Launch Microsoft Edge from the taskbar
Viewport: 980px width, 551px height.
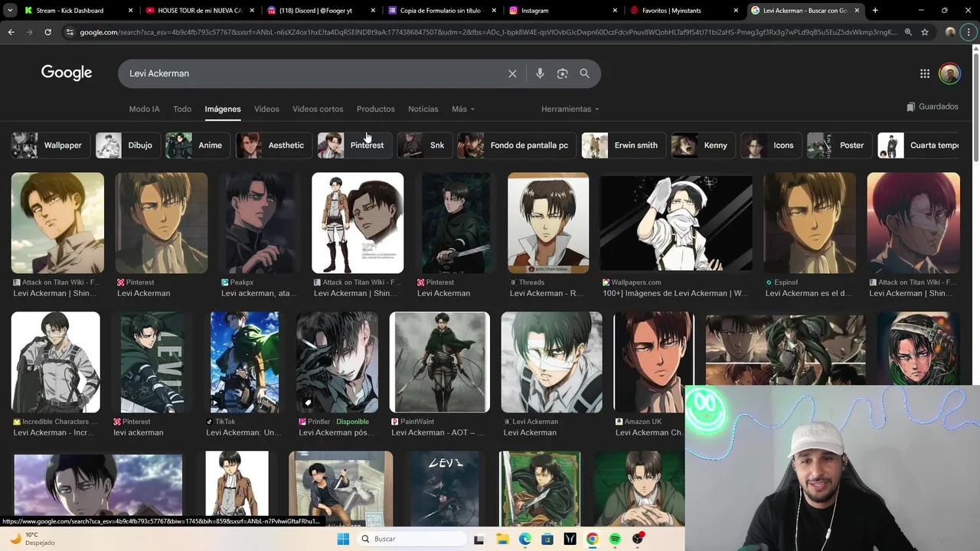(x=524, y=539)
